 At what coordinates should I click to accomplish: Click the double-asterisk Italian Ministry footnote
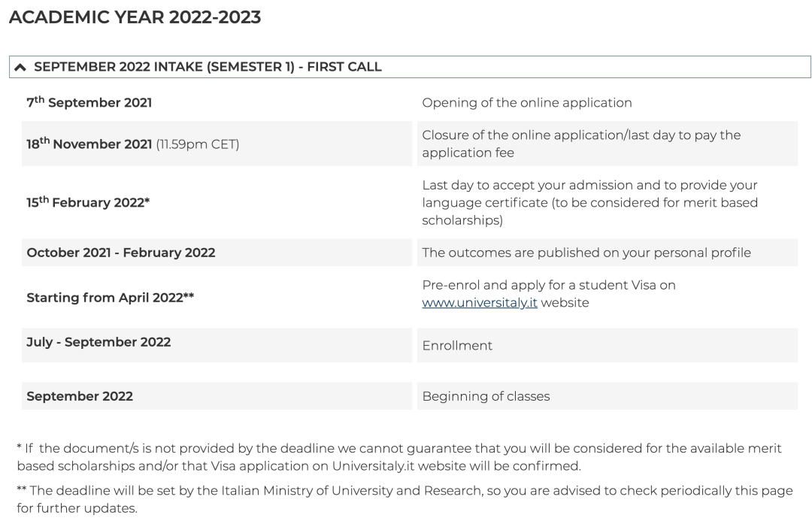(391, 498)
